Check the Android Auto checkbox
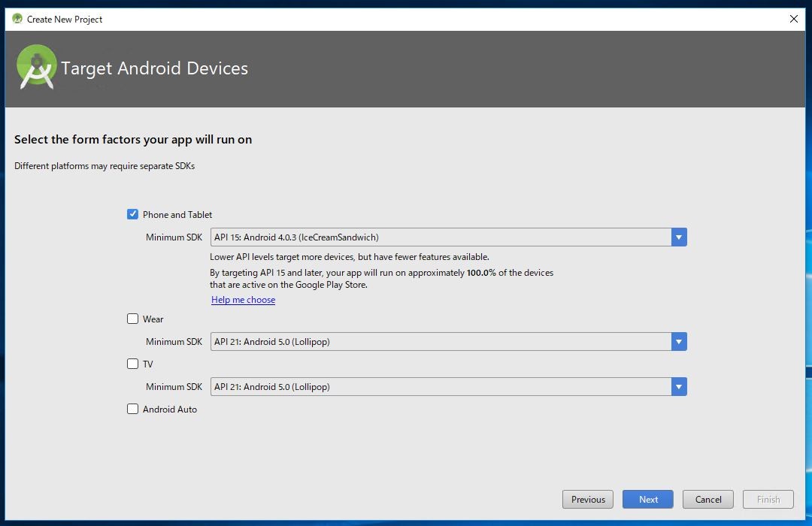812x526 pixels. [x=133, y=409]
